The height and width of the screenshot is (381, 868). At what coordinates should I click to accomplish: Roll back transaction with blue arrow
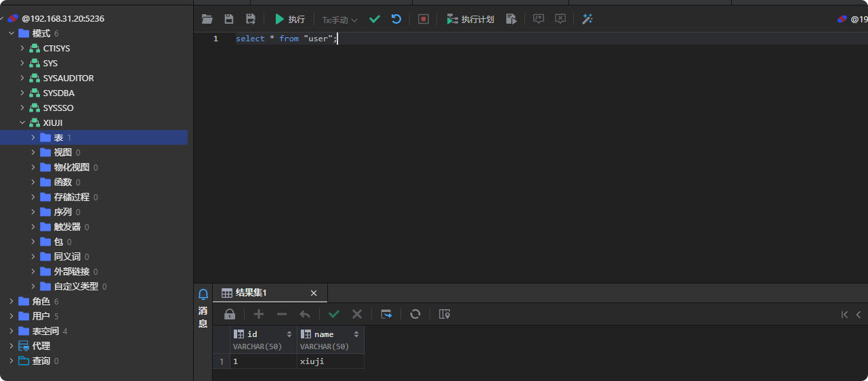click(396, 19)
